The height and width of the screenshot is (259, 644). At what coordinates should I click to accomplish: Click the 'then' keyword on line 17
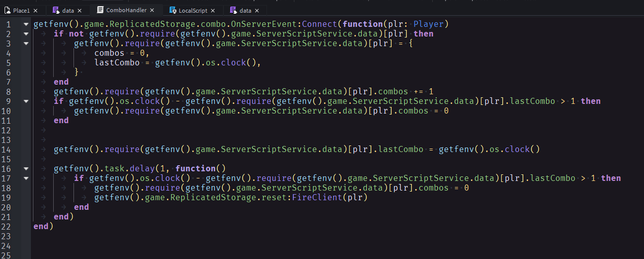click(x=611, y=178)
